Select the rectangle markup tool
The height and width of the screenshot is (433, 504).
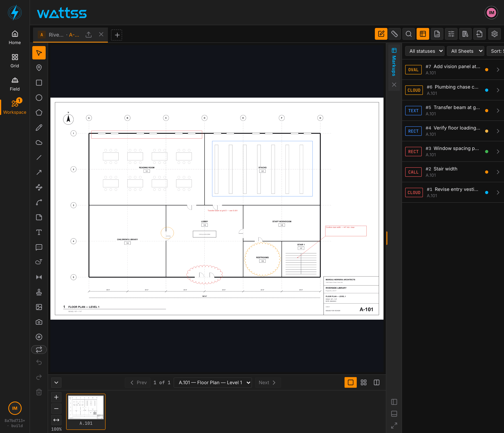[x=39, y=83]
